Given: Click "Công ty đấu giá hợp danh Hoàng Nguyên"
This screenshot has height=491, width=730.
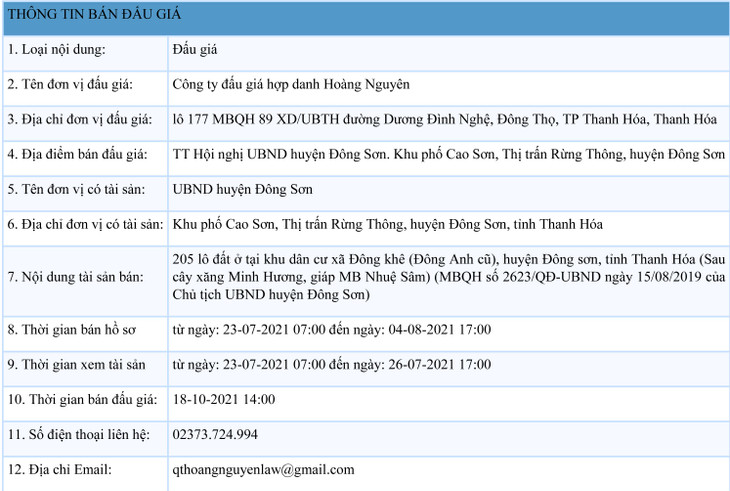Looking at the screenshot, I should tap(291, 84).
